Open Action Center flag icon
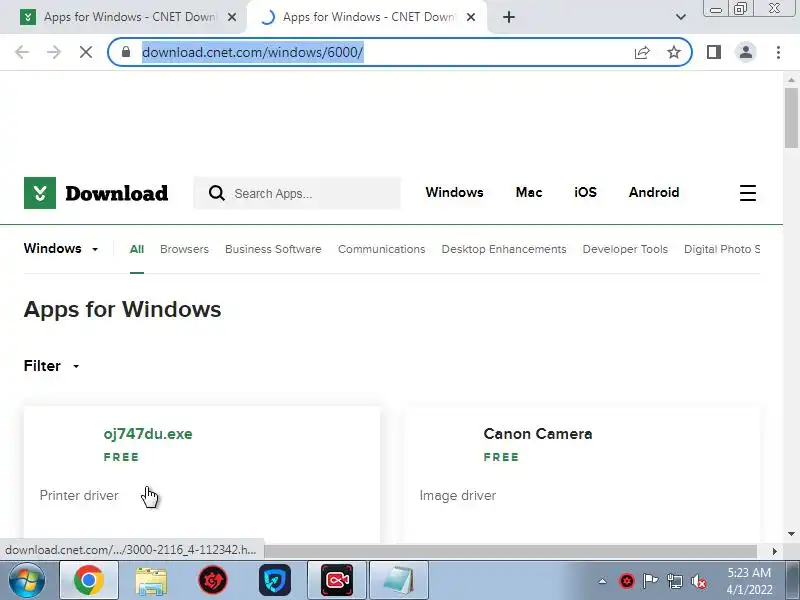Viewport: 800px width, 600px height. click(x=651, y=581)
